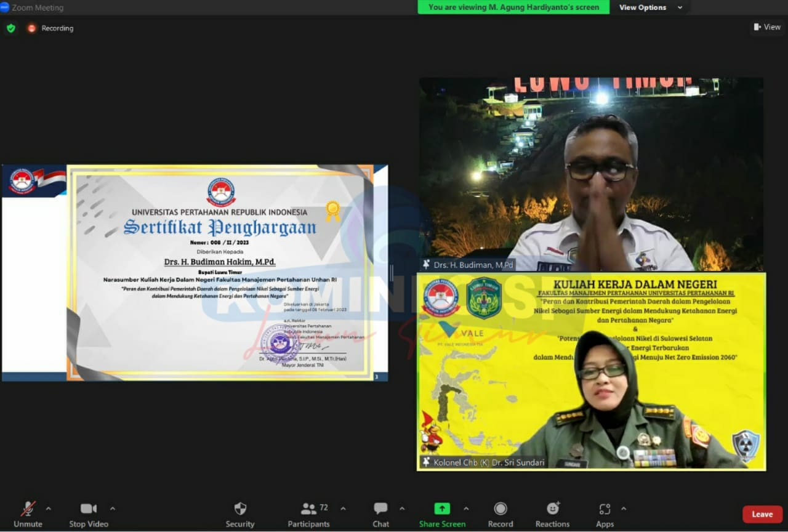788x532 pixels.
Task: Select the Drs. H. Budiman video tile
Action: click(x=592, y=174)
